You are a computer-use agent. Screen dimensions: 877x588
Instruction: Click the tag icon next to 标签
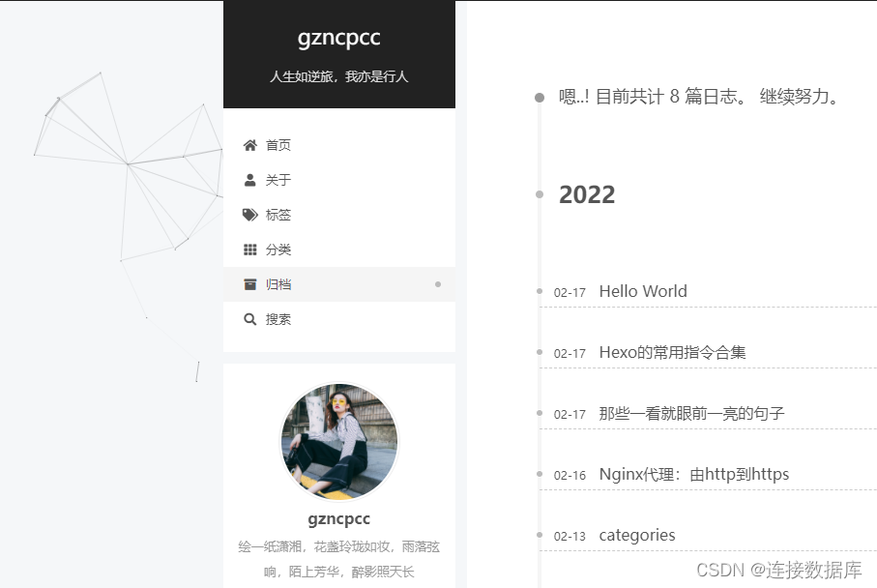(250, 215)
